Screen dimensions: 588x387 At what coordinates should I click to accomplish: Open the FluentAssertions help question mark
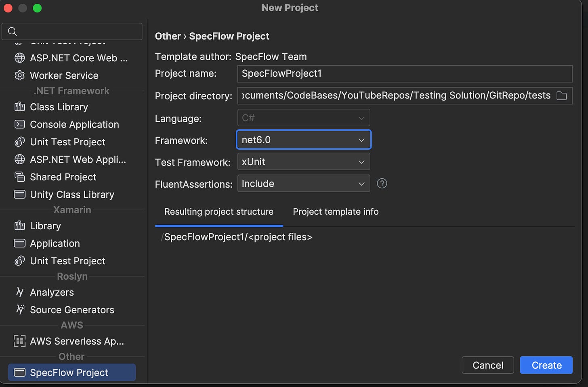click(382, 184)
